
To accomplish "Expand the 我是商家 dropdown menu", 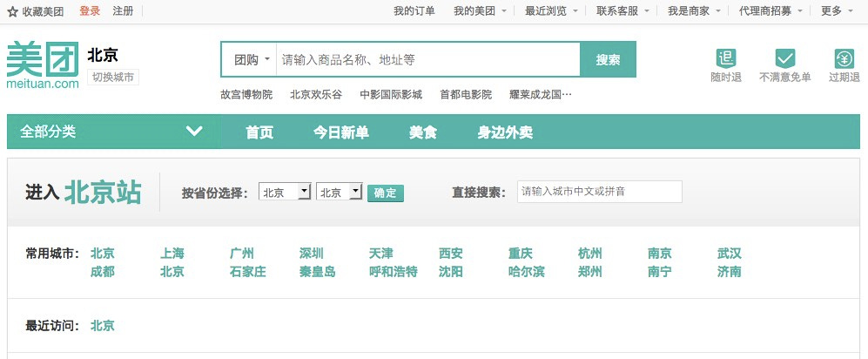I will pyautogui.click(x=695, y=11).
